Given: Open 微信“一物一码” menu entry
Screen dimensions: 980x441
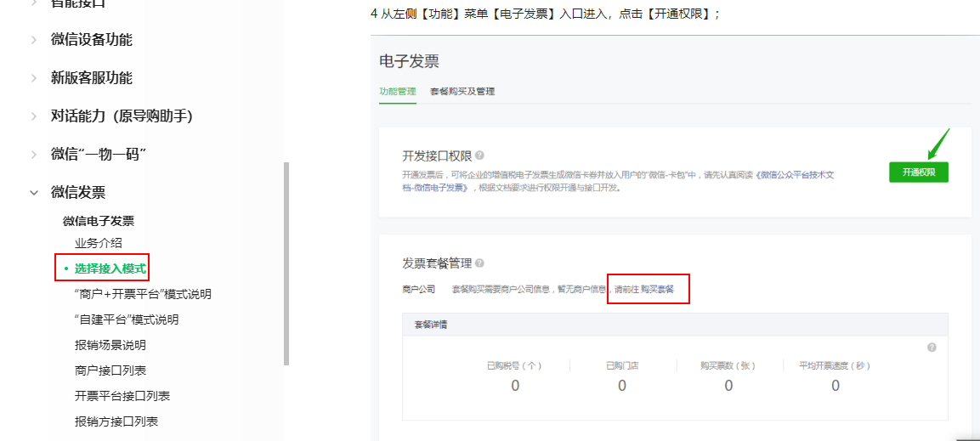Looking at the screenshot, I should [98, 155].
